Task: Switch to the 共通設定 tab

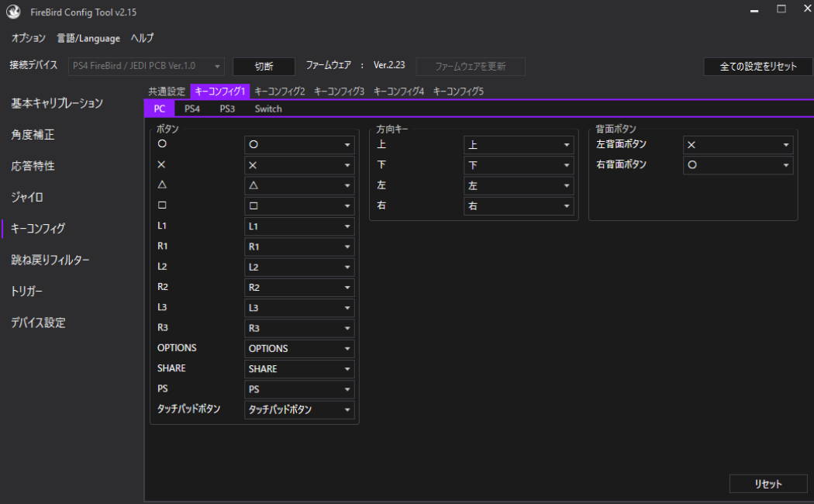Action: (167, 91)
